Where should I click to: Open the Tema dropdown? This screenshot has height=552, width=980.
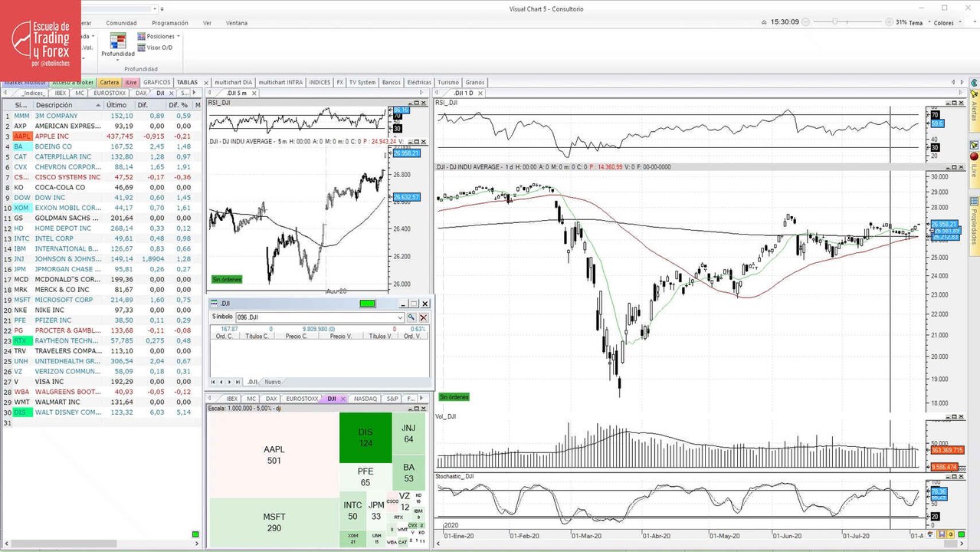(x=918, y=23)
